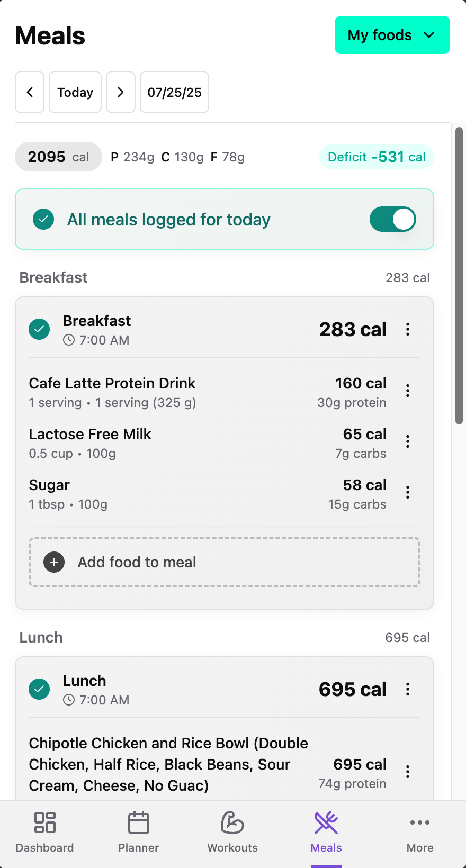Open the 07/25/25 date picker
The image size is (466, 868).
pos(174,92)
